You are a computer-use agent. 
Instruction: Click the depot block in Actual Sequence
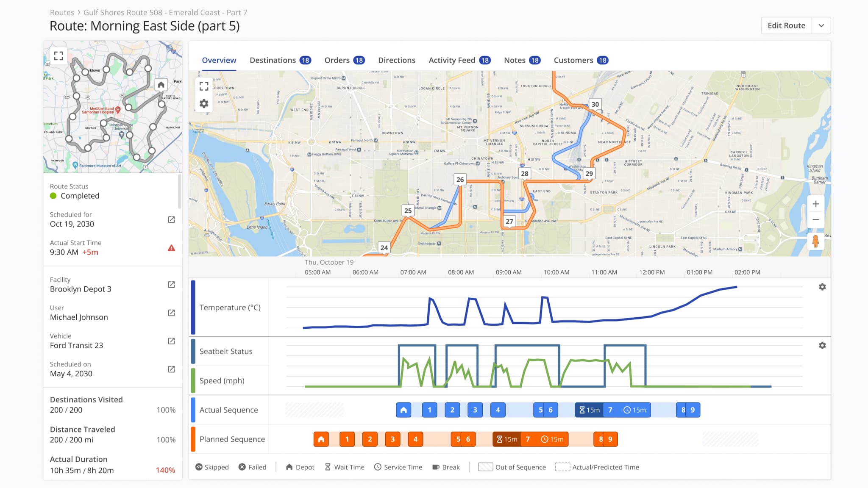[403, 410]
